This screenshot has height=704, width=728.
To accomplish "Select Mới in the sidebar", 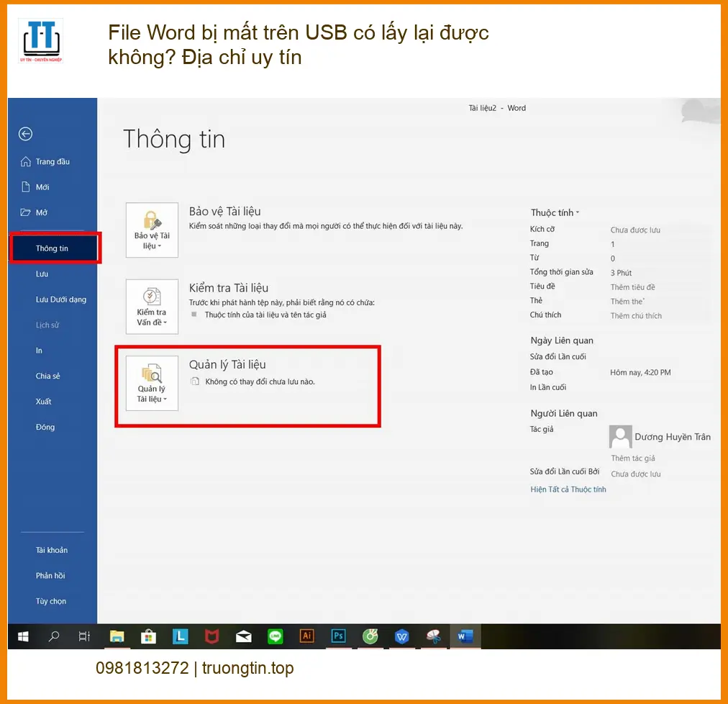I will pyautogui.click(x=35, y=187).
